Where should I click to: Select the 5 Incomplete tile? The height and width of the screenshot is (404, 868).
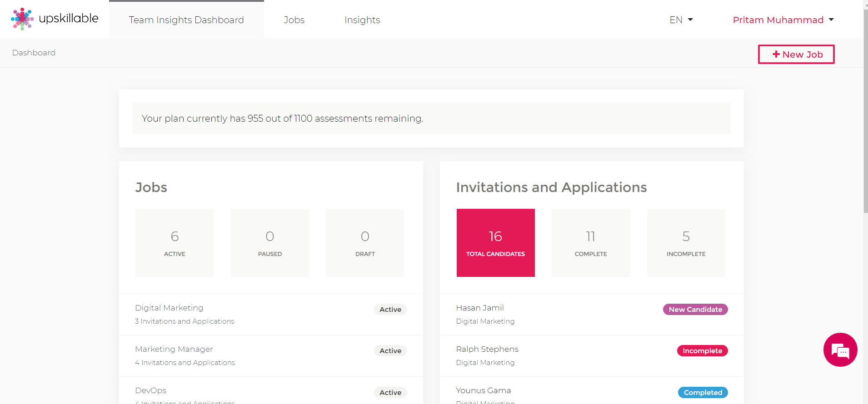click(x=686, y=243)
